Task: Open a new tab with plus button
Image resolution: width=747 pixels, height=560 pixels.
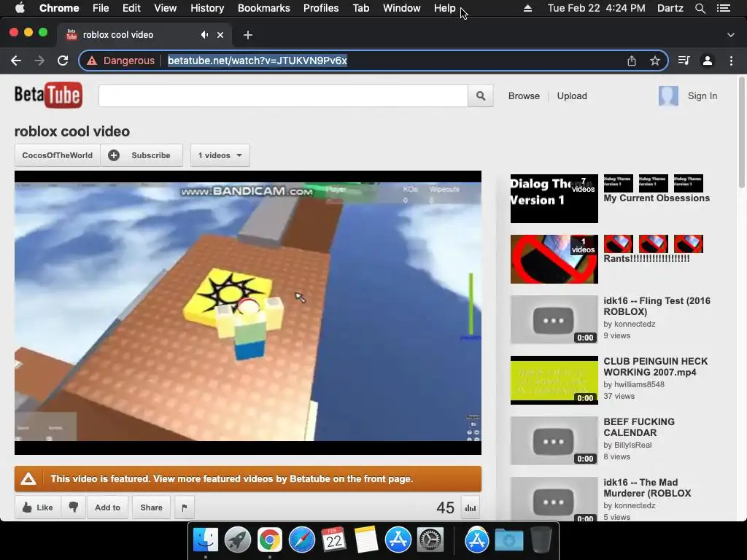Action: pyautogui.click(x=248, y=35)
